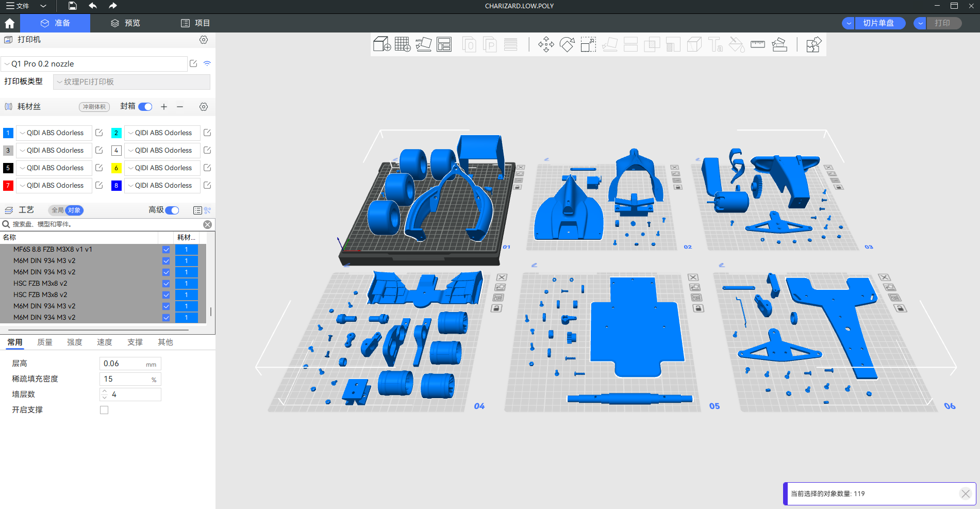Switch to the 预览 preview tab
The height and width of the screenshot is (509, 980).
pos(125,23)
